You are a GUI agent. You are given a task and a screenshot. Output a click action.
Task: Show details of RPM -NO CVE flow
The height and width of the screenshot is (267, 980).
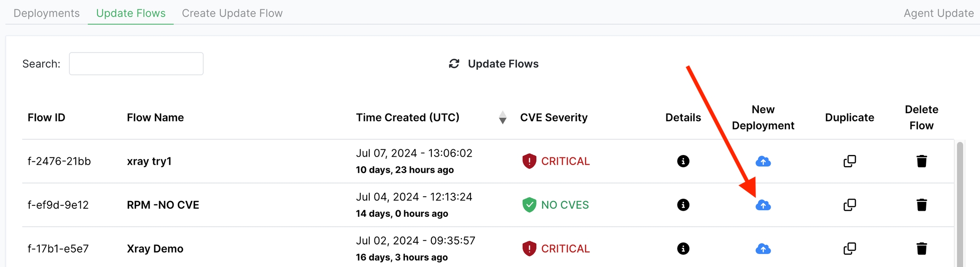coord(683,205)
